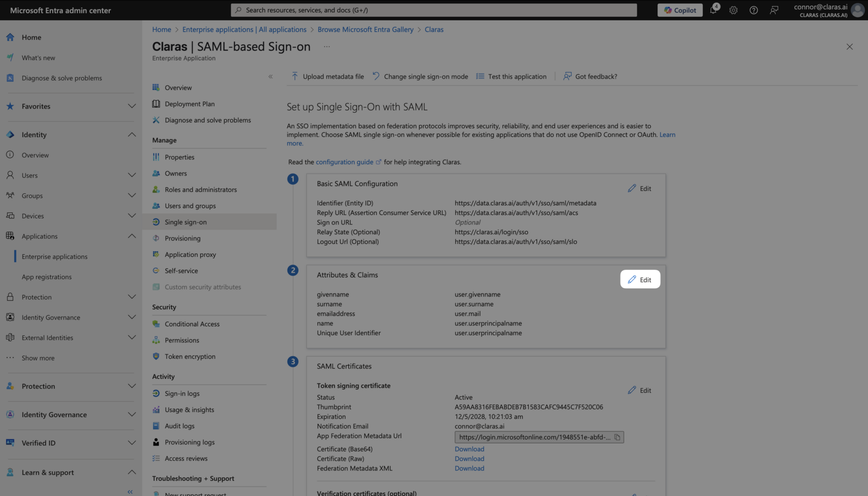868x496 pixels.
Task: Edit Attributes & Claims section
Action: pos(640,279)
